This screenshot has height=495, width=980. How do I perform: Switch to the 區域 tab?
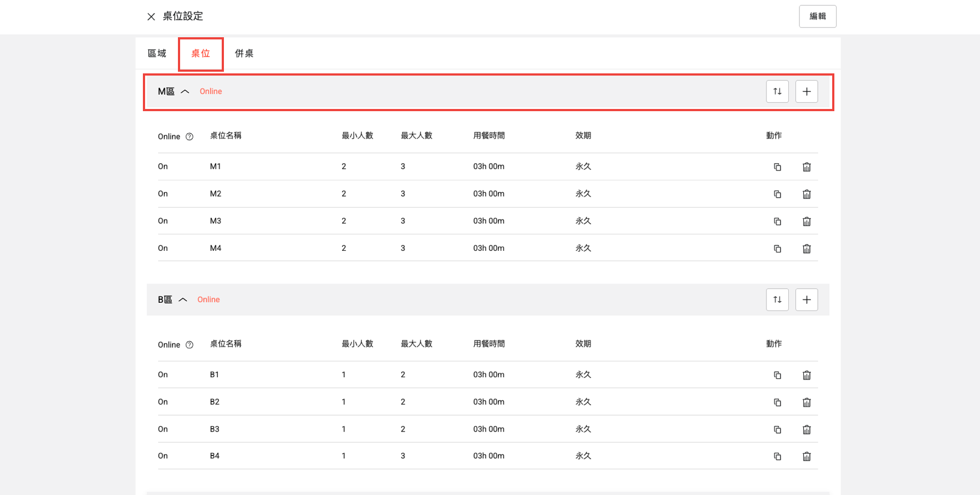click(157, 54)
